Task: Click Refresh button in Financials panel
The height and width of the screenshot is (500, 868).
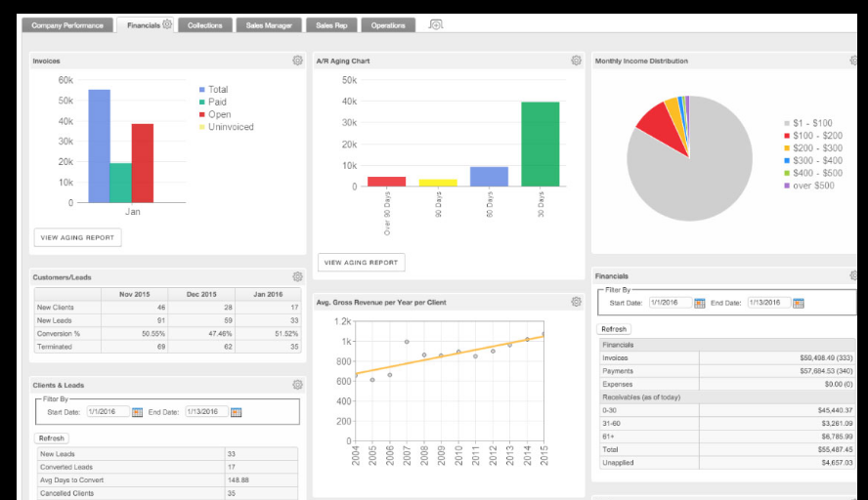Action: point(614,329)
